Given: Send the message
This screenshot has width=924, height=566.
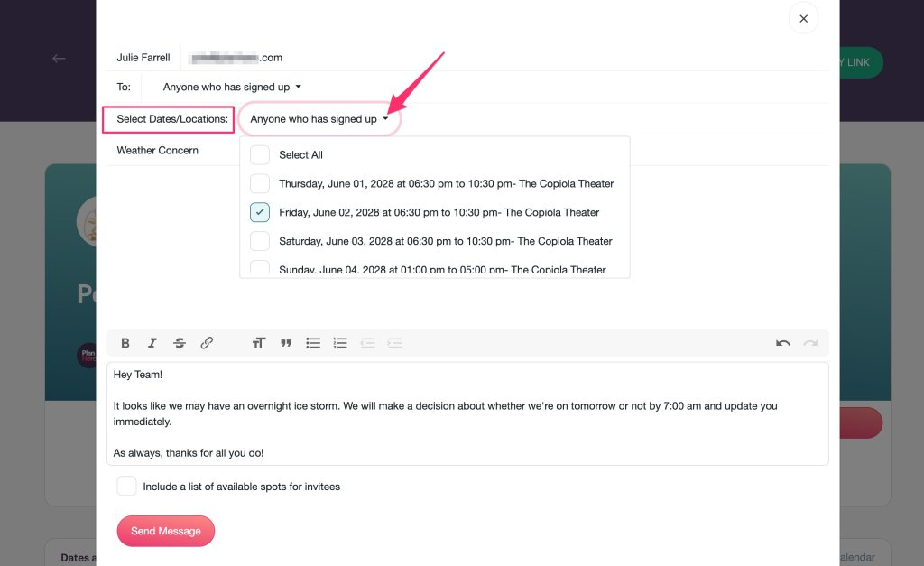Looking at the screenshot, I should coord(166,531).
